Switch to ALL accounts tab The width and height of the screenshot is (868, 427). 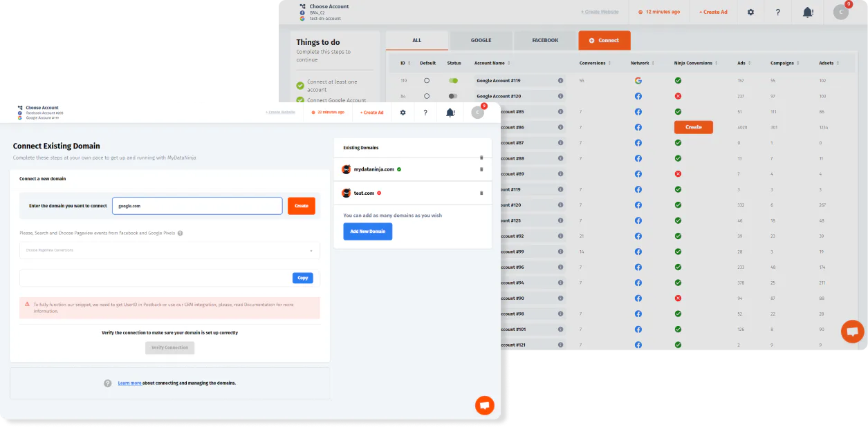tap(417, 40)
